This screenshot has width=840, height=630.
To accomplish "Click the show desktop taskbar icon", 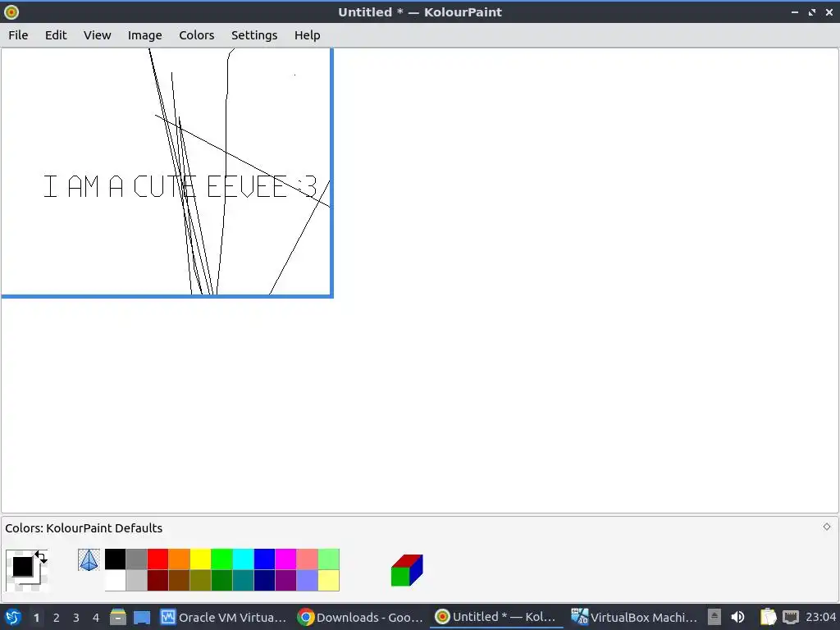I will (x=142, y=617).
